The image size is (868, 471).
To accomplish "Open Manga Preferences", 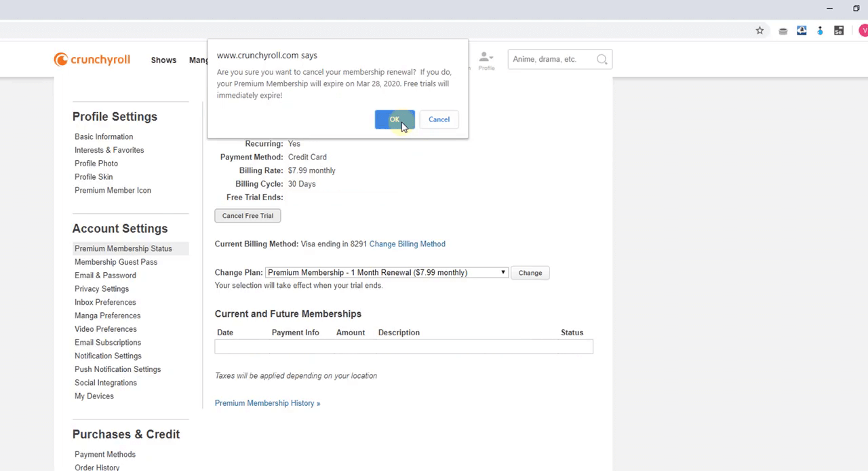I will pos(108,316).
